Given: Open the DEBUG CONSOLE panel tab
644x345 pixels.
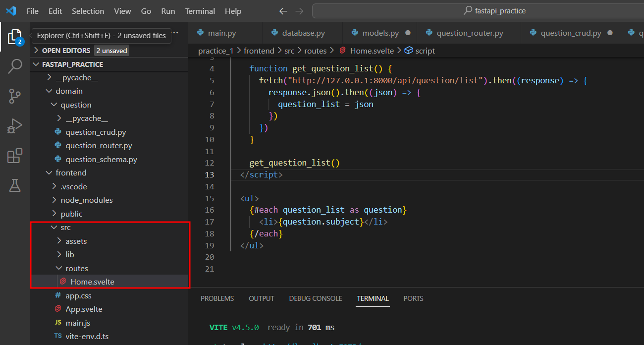Looking at the screenshot, I should 316,298.
